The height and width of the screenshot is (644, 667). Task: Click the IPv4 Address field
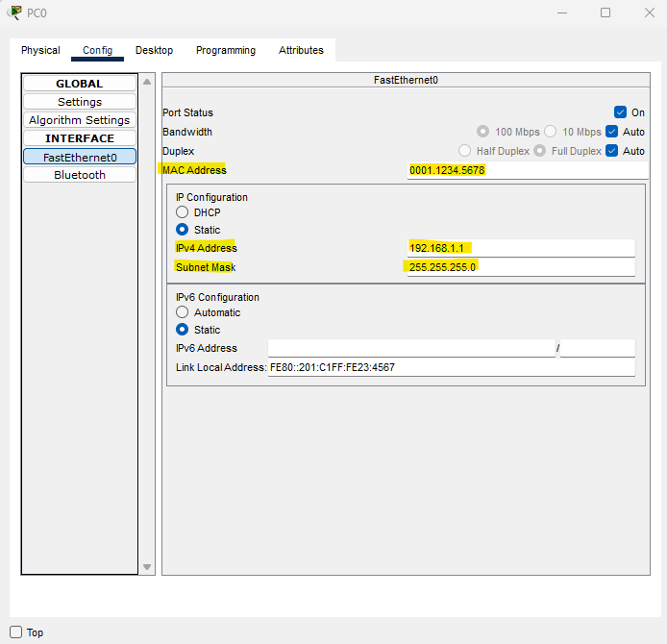(x=521, y=248)
